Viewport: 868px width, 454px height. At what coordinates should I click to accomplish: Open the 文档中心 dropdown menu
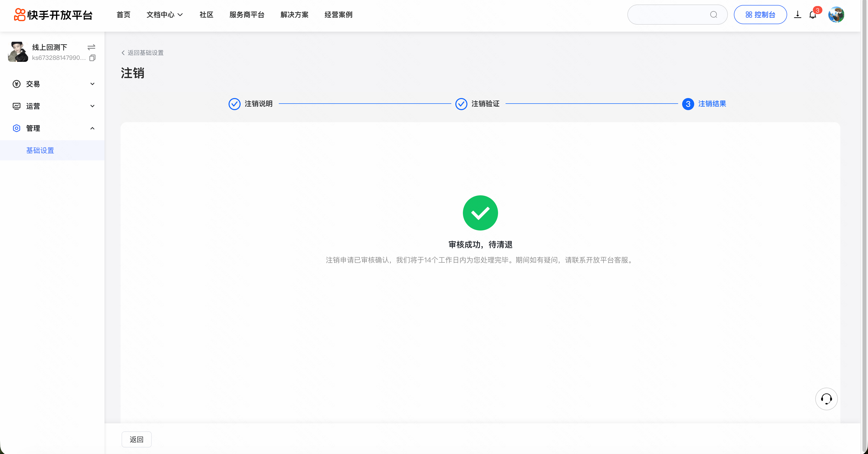pyautogui.click(x=165, y=15)
